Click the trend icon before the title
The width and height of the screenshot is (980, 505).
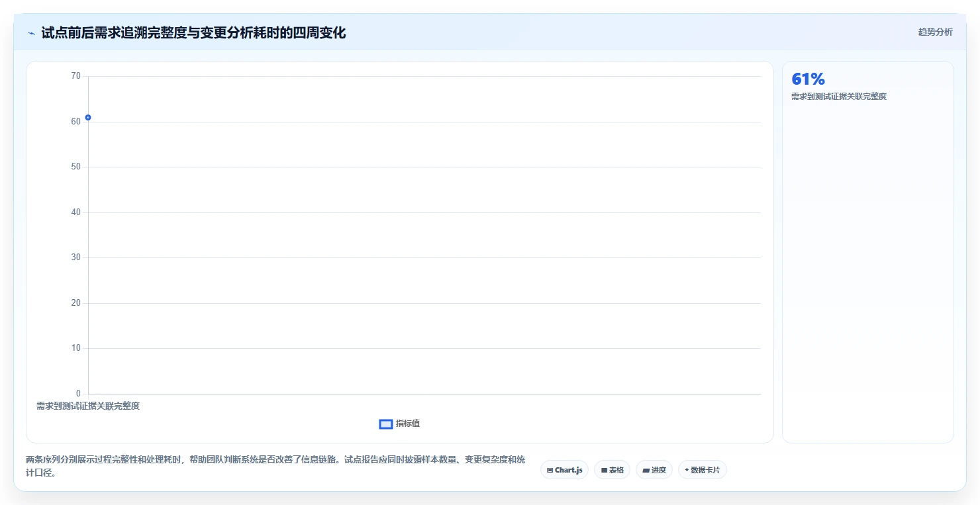click(31, 33)
